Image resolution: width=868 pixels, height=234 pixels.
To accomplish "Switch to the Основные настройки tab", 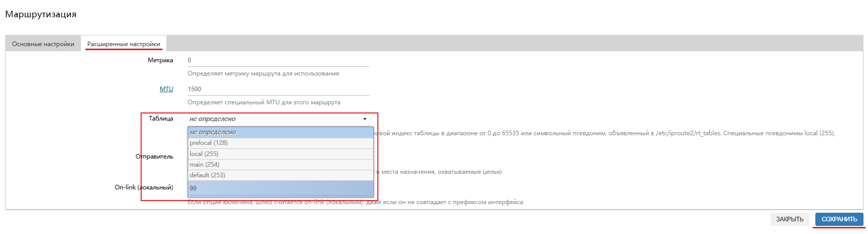I will (43, 44).
